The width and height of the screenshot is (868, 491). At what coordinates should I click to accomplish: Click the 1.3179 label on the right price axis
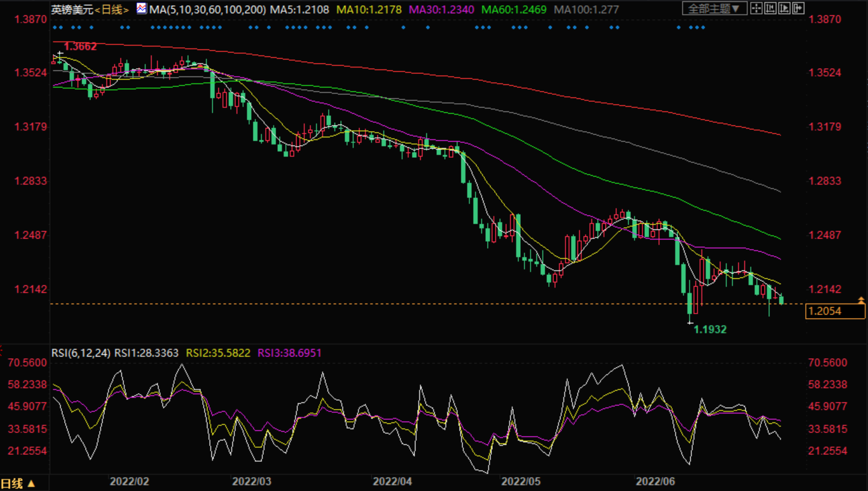(x=825, y=127)
